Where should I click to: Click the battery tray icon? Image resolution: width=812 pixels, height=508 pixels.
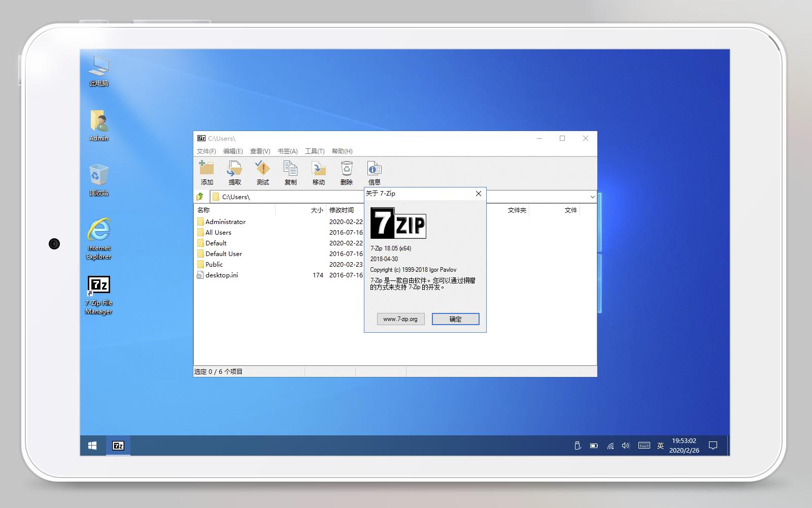click(594, 446)
